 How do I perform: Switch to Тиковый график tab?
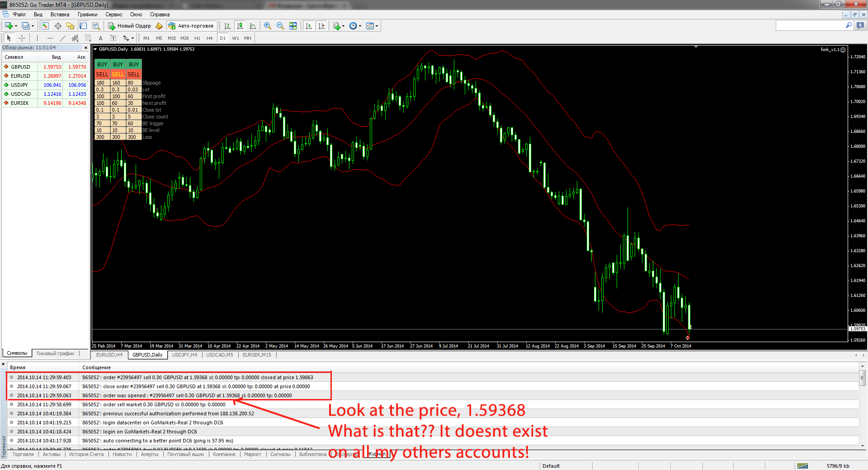[x=55, y=353]
